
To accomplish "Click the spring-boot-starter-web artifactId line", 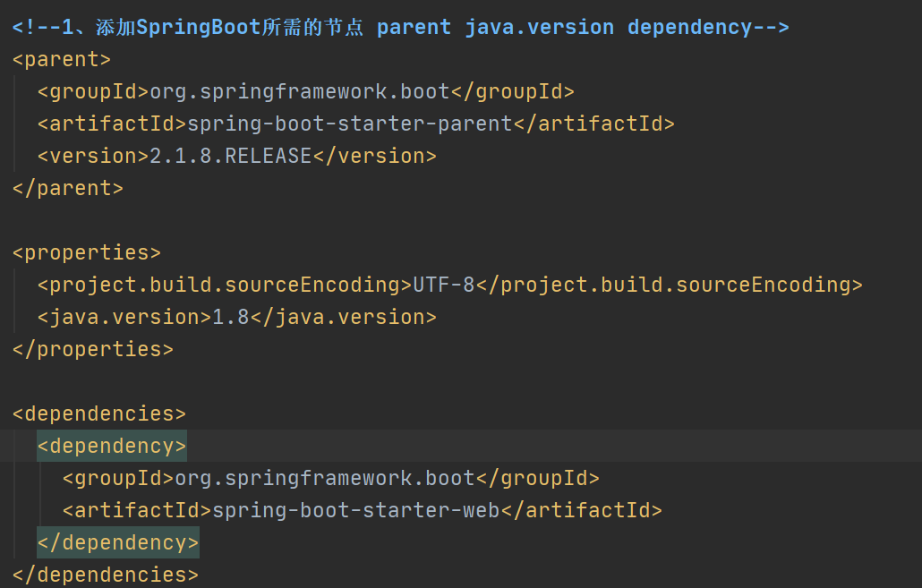I will click(363, 510).
